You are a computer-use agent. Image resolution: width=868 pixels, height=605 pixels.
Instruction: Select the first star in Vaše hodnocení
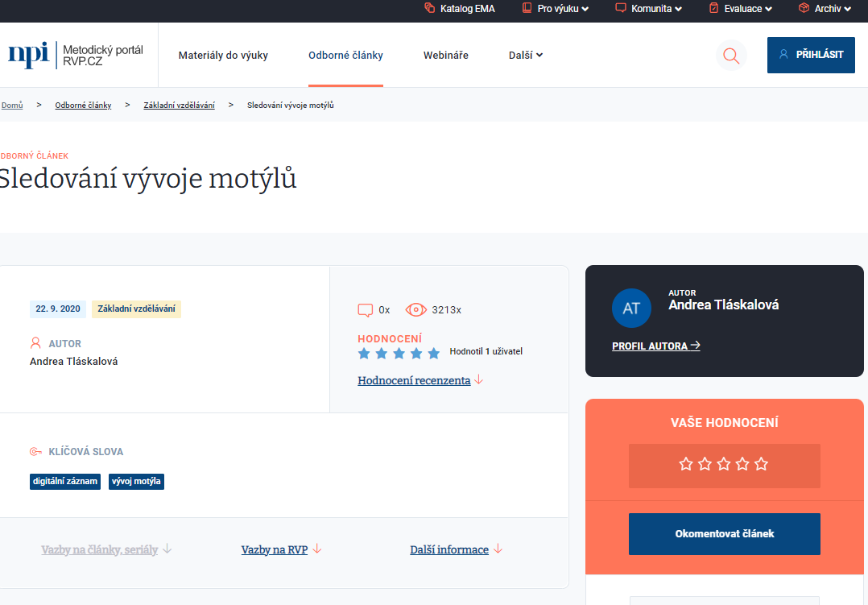(686, 464)
